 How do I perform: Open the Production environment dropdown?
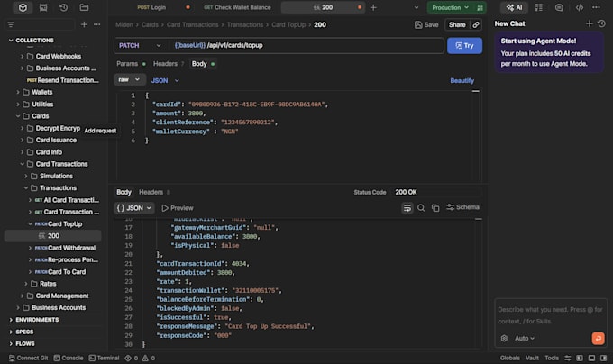pos(451,7)
